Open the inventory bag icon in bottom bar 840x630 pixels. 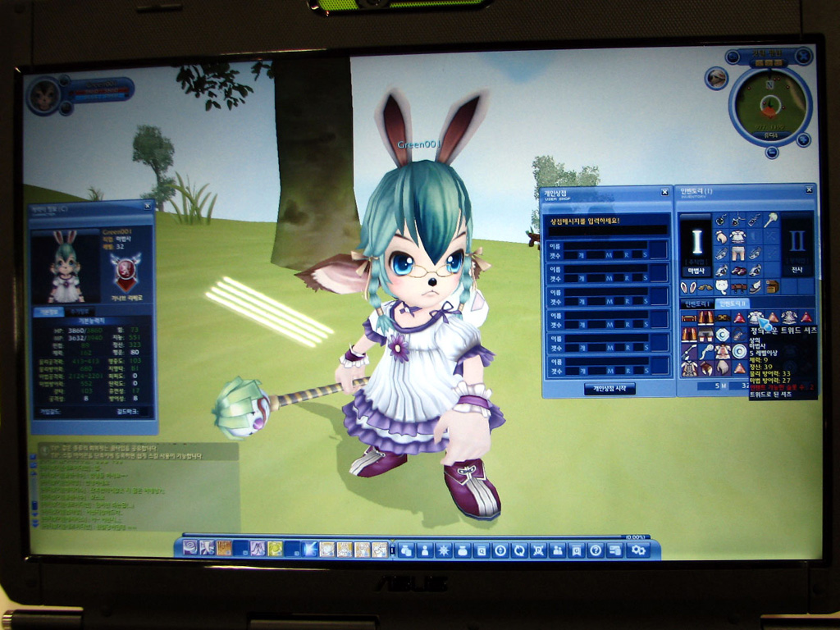[463, 550]
